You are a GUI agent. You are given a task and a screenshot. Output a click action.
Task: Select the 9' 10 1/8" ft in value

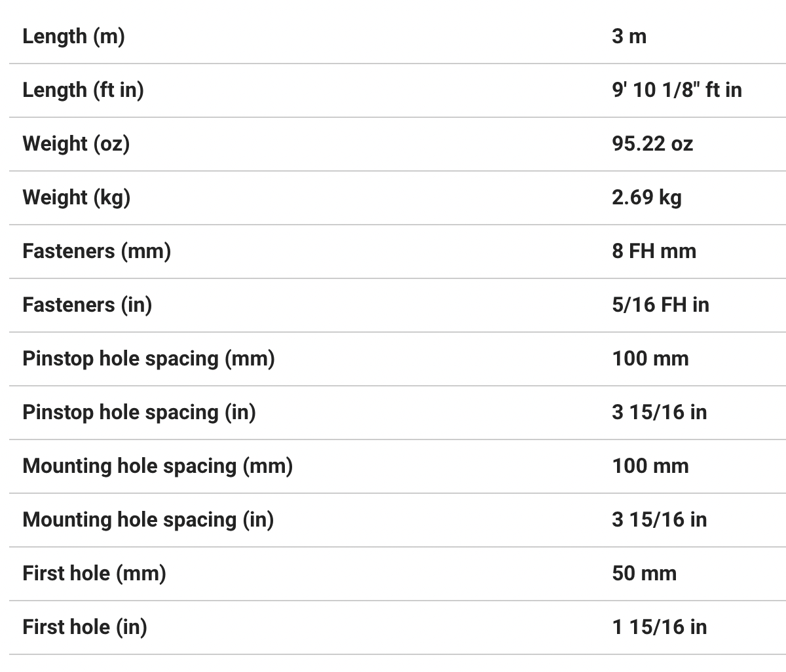677,90
